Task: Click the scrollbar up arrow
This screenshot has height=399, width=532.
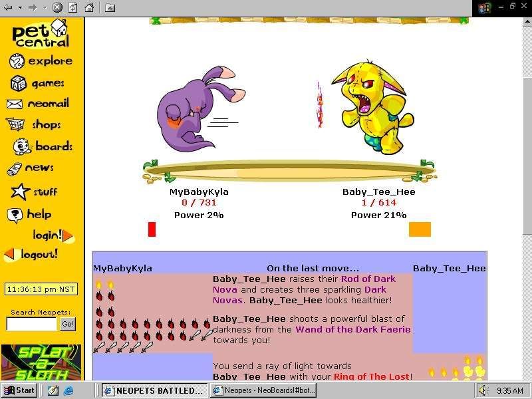Action: point(527,22)
